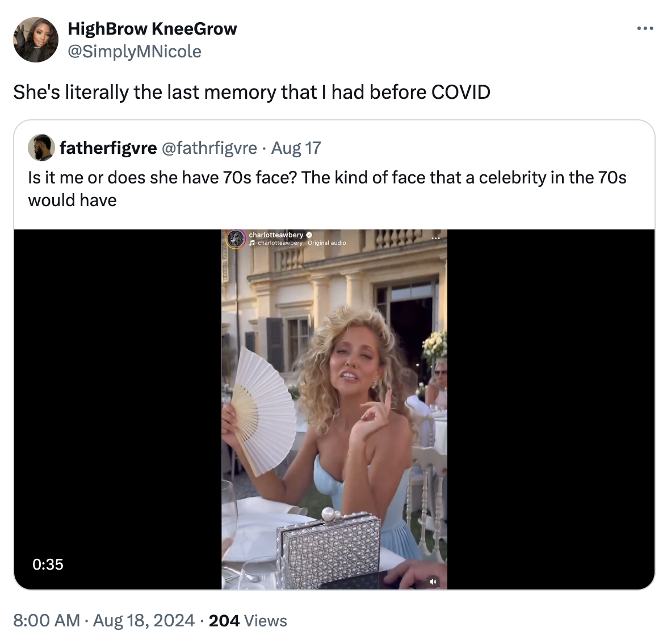The height and width of the screenshot is (644, 671).
Task: Select the tweet text about COVID memory
Action: coord(252,91)
